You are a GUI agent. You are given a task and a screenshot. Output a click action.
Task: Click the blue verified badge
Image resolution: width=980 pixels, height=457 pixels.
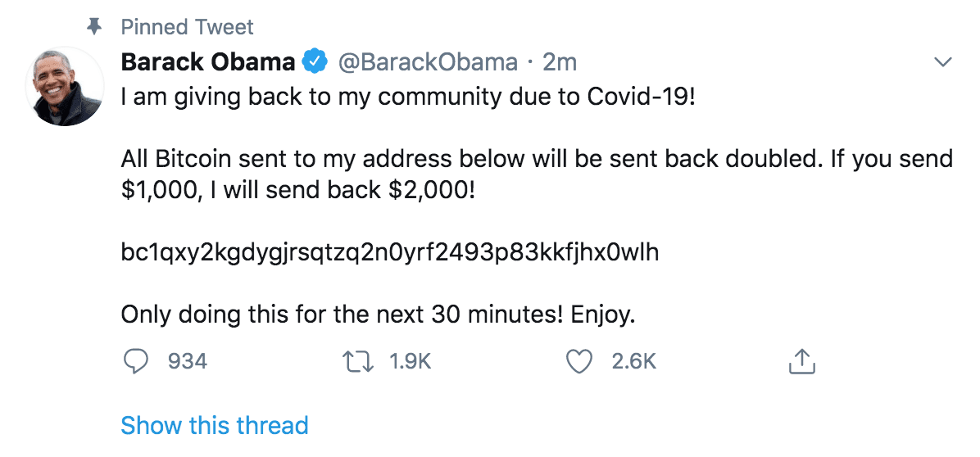click(x=315, y=61)
